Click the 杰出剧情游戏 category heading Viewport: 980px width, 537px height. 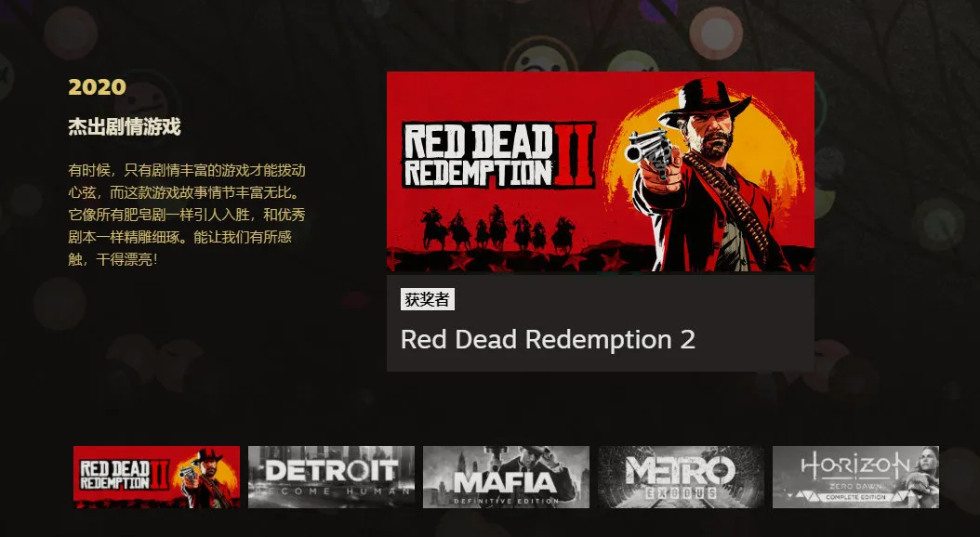click(125, 126)
